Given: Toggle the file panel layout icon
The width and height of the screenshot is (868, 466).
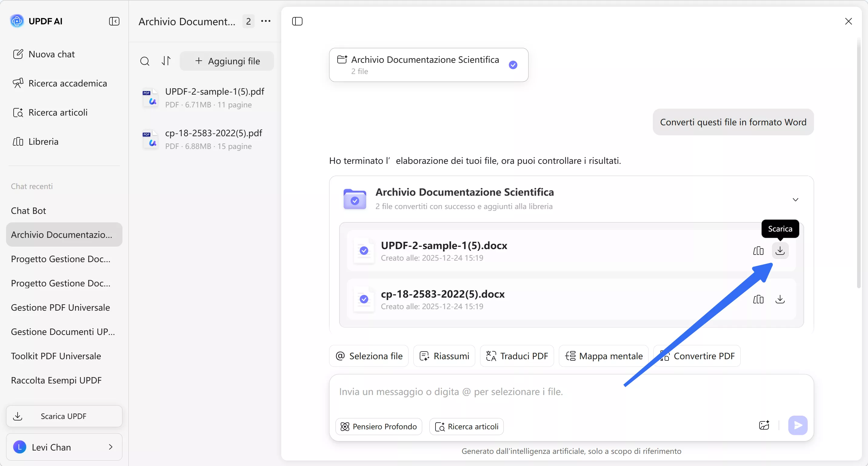Looking at the screenshot, I should coord(297,21).
